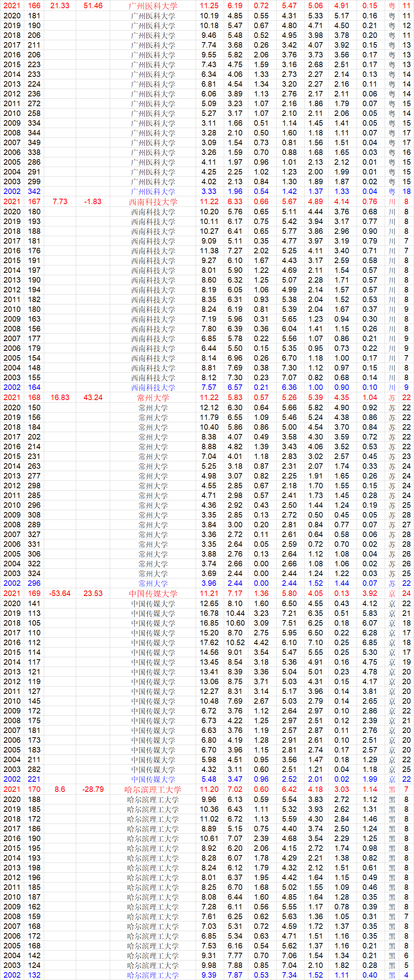This screenshot has height=980, width=414.
Task: Click the red 广州医科大学 name in 2021 row
Action: (x=153, y=6)
